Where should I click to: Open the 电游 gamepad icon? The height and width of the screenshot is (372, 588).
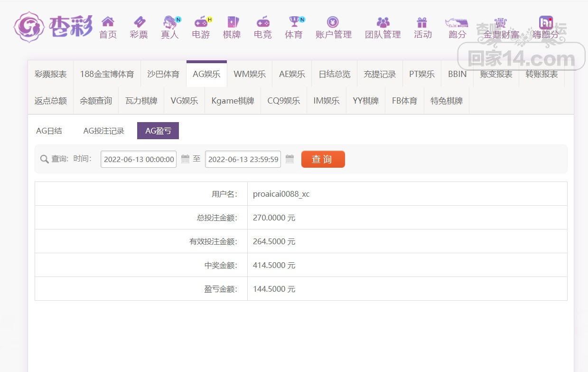pyautogui.click(x=201, y=22)
